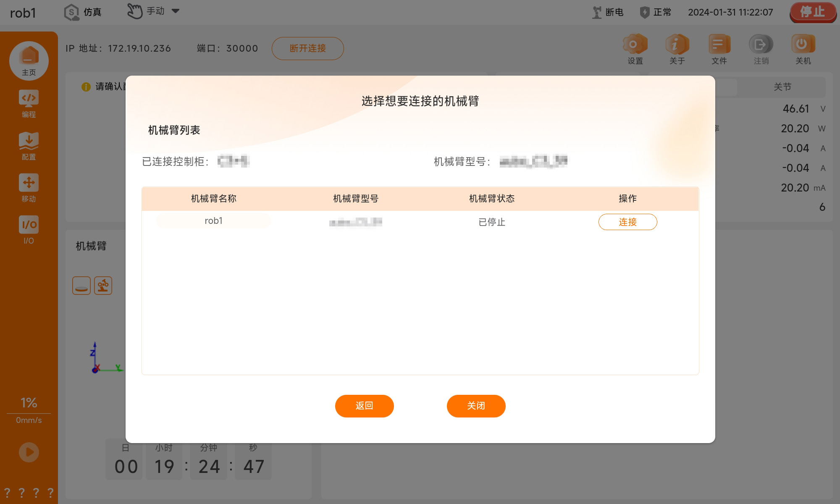840x504 pixels.
Task: Switch to the 关节 tab
Action: pos(782,87)
